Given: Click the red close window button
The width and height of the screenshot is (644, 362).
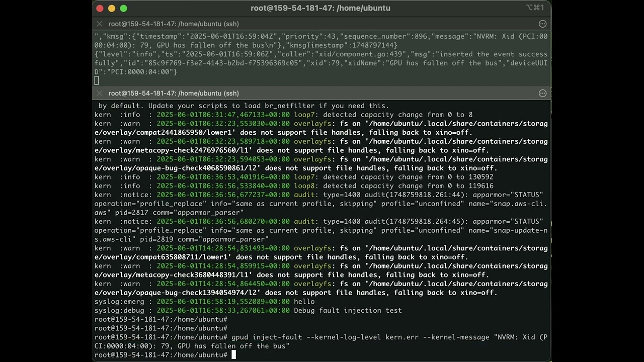Looking at the screenshot, I should [100, 8].
